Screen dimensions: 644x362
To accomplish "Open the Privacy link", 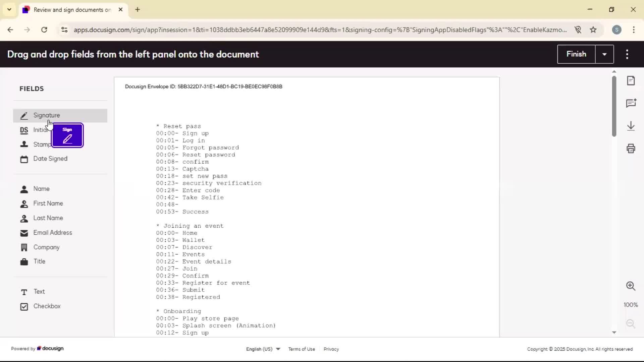I will tap(331, 349).
